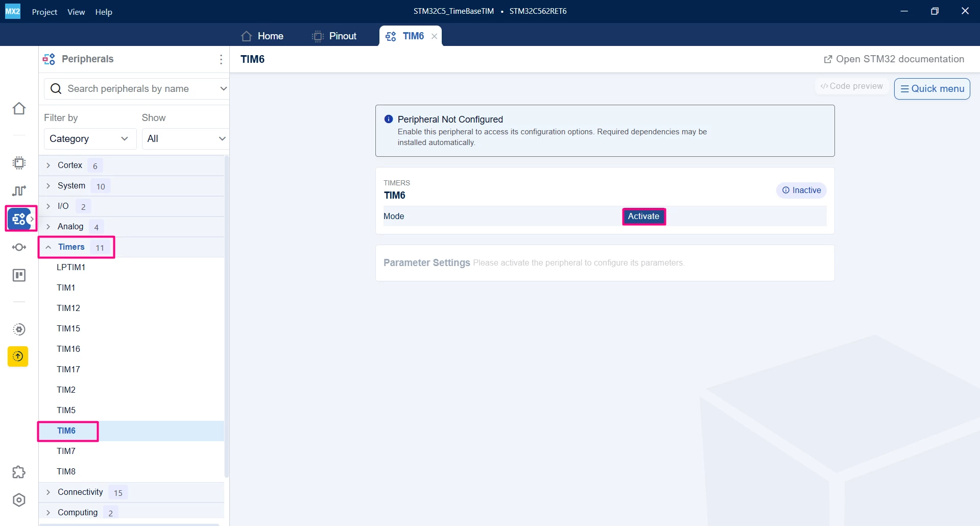Open the Project menu
This screenshot has height=526, width=980.
(x=44, y=12)
